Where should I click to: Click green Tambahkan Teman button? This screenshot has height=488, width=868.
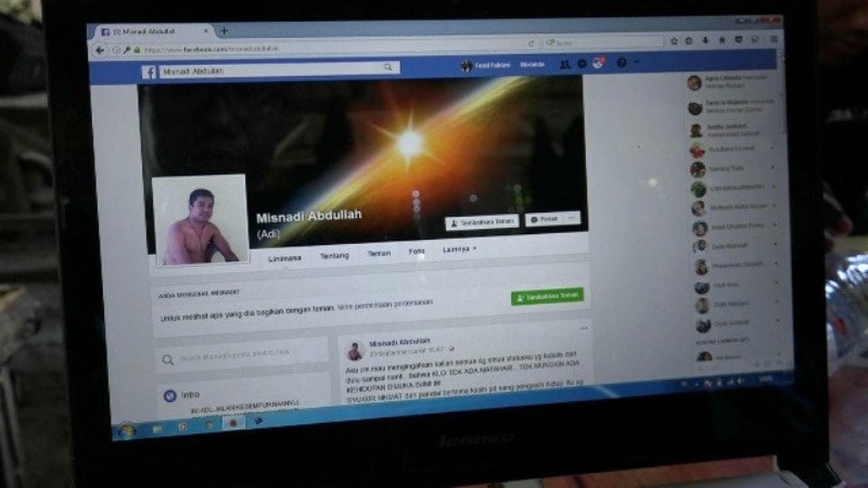(x=547, y=296)
